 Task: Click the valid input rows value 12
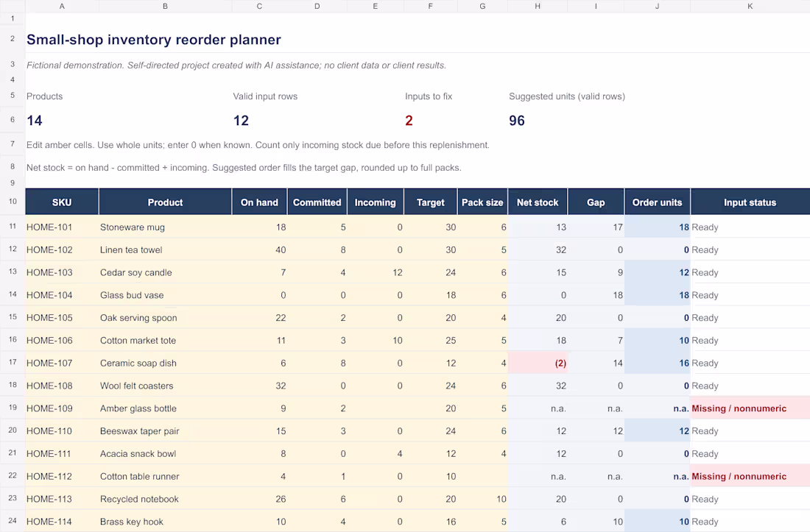pyautogui.click(x=241, y=121)
